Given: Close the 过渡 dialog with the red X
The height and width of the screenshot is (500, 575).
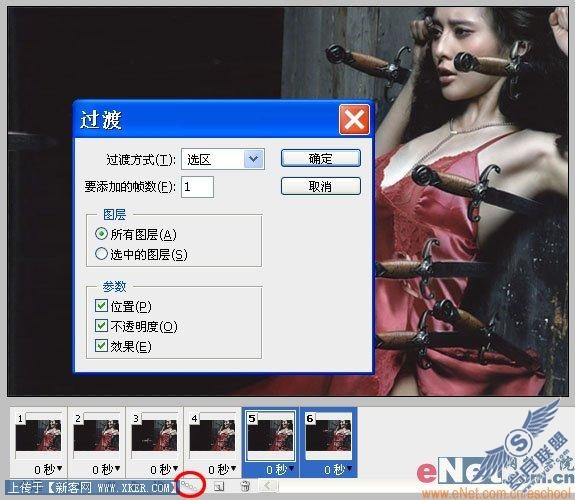Looking at the screenshot, I should [x=354, y=120].
